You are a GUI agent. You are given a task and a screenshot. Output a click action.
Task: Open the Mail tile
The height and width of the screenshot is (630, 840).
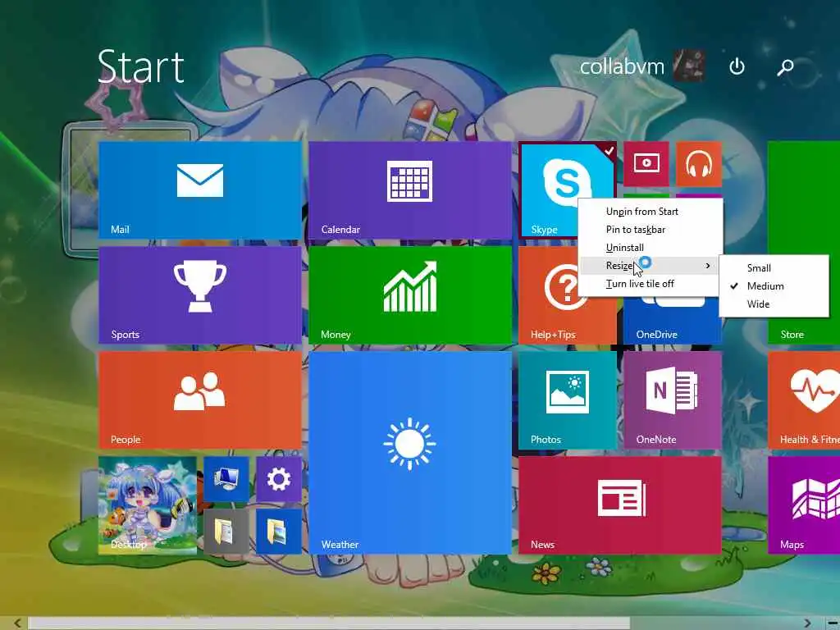tap(200, 189)
